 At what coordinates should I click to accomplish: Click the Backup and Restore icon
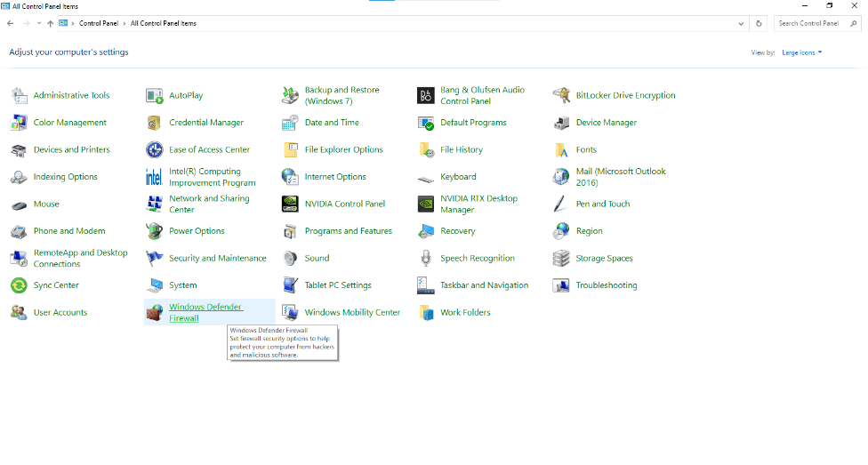coord(290,95)
